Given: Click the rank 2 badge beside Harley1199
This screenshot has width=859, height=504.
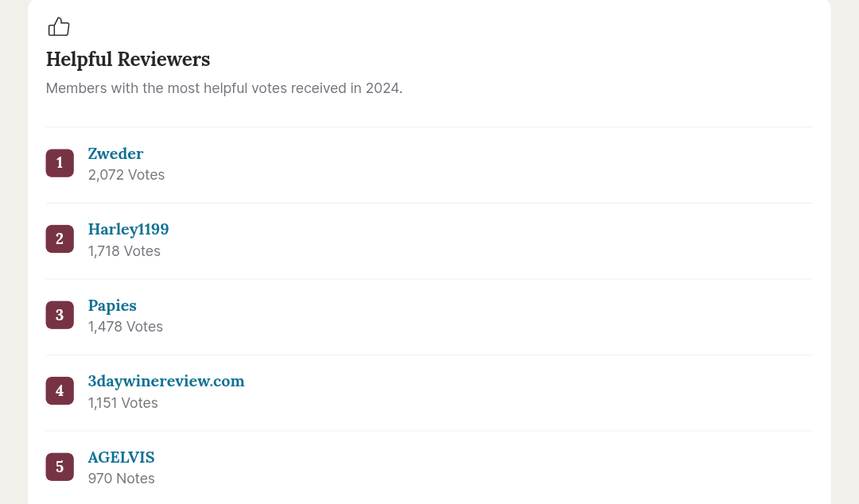Looking at the screenshot, I should click(x=60, y=238).
